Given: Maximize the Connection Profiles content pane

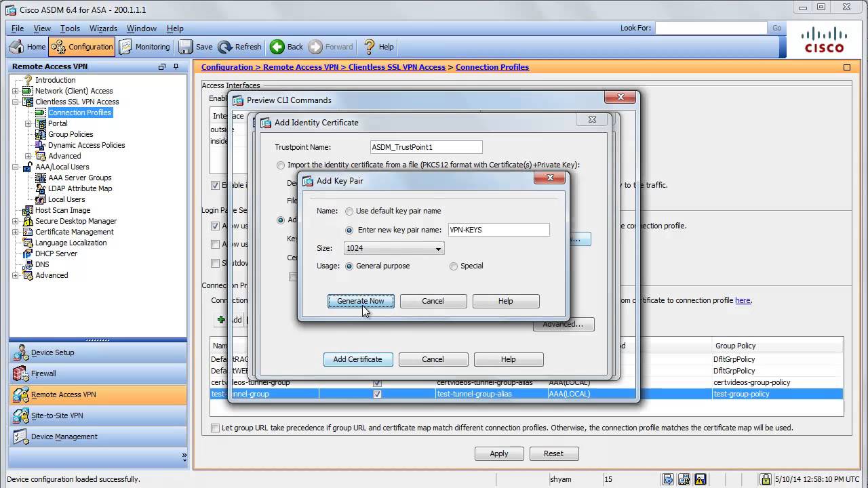Looking at the screenshot, I should tap(847, 67).
